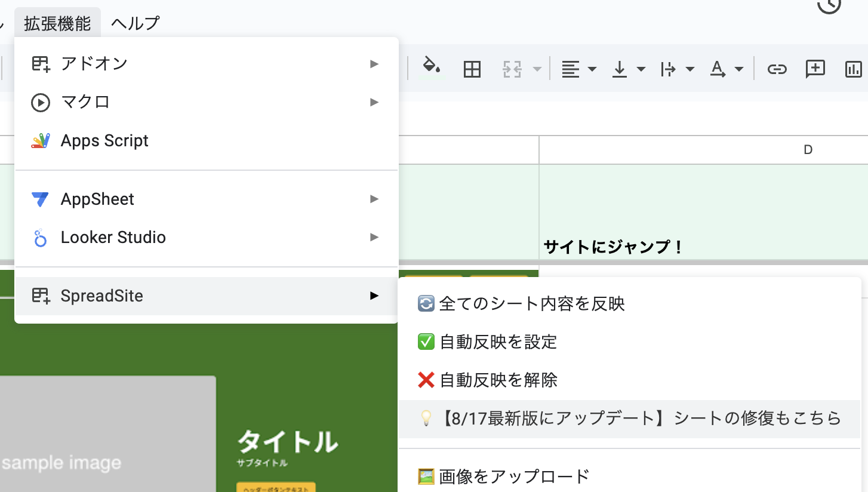Click the sample image placeholder

point(107,434)
